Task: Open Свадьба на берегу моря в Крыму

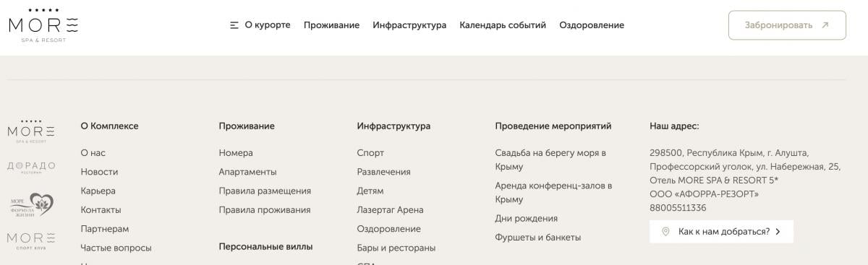Action: point(550,160)
